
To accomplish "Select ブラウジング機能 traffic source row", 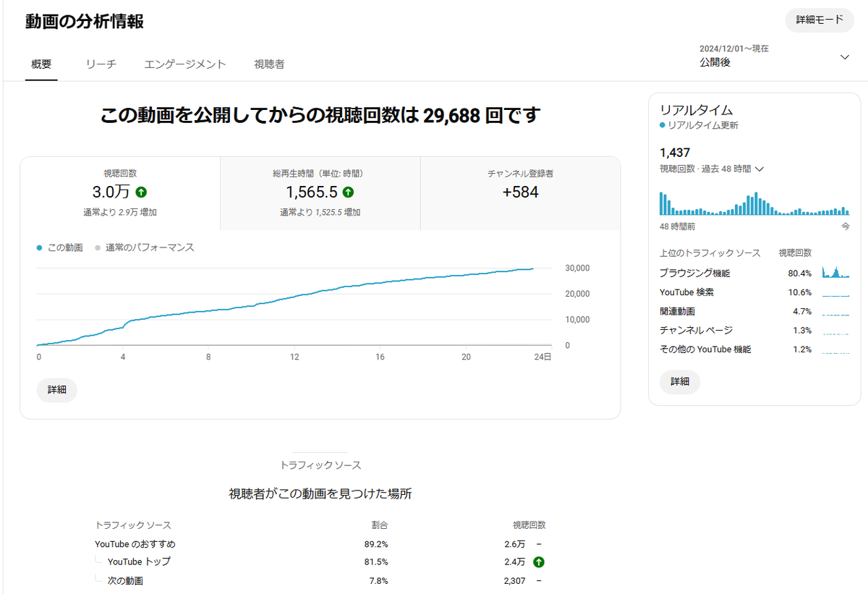I will pyautogui.click(x=754, y=273).
